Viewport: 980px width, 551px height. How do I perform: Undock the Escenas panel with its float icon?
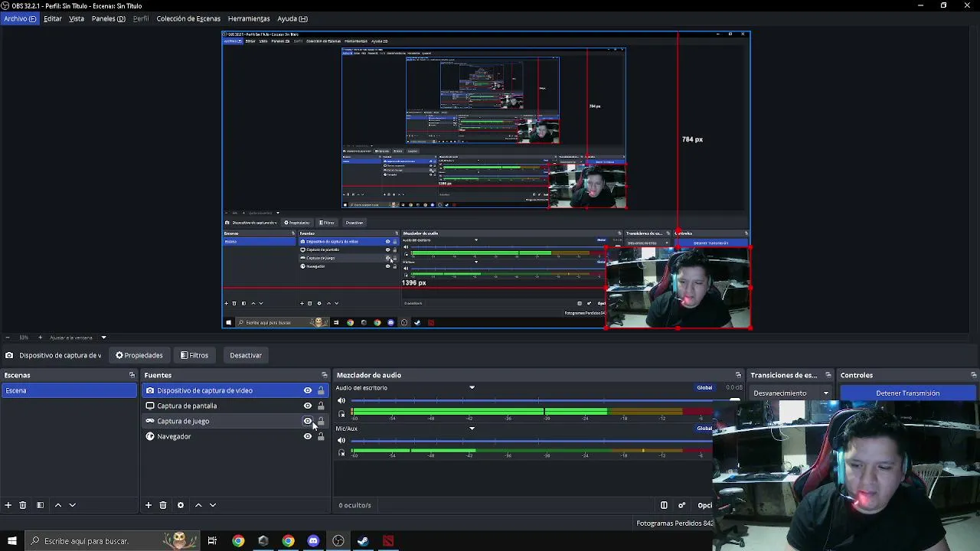point(132,375)
